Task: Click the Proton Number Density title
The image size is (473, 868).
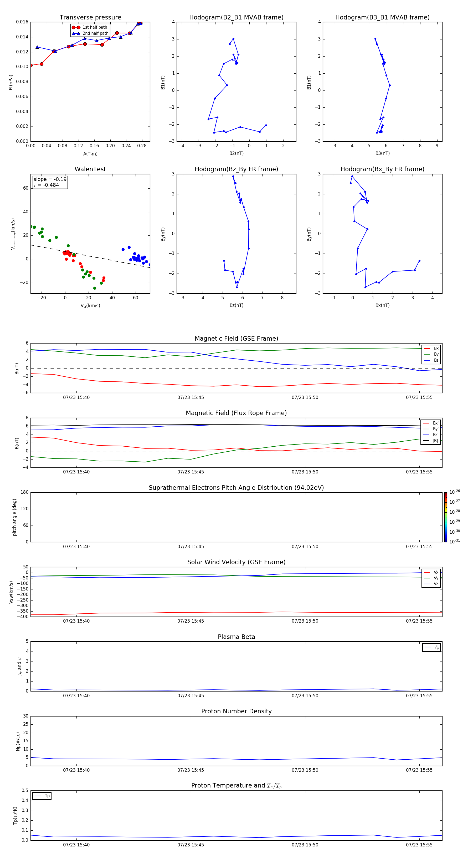Action: point(236,711)
